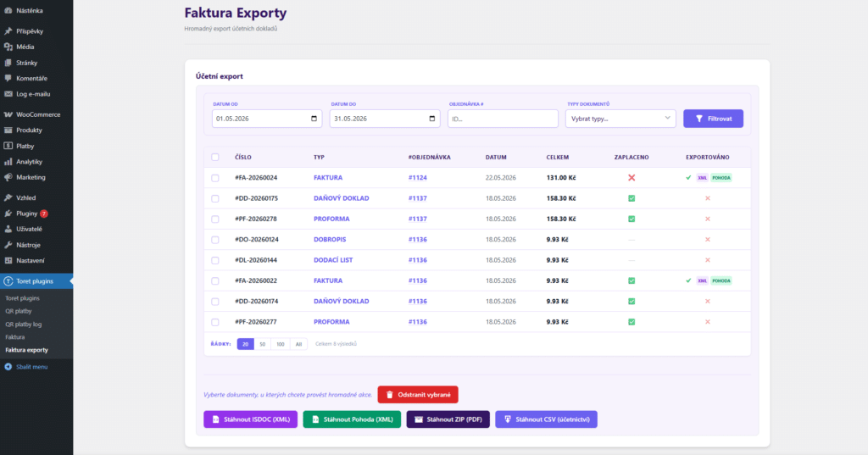Click the Analytiky bar chart icon

pos(8,162)
